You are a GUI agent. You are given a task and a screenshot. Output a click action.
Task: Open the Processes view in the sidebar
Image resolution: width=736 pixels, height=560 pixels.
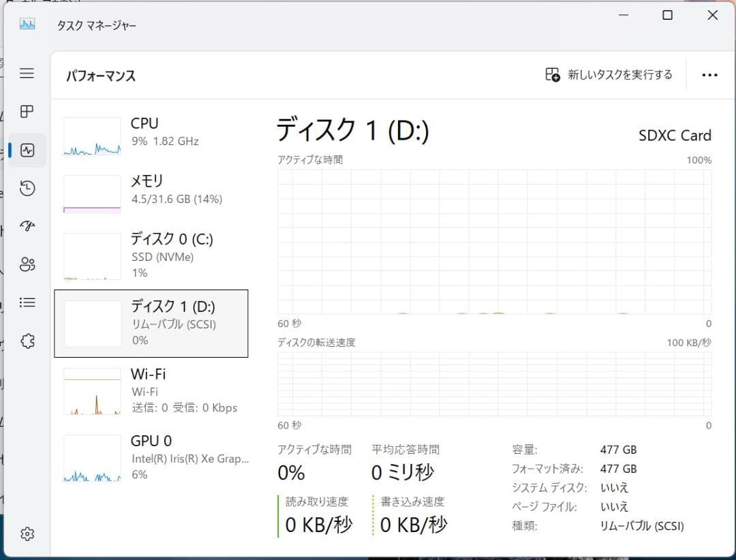27,111
